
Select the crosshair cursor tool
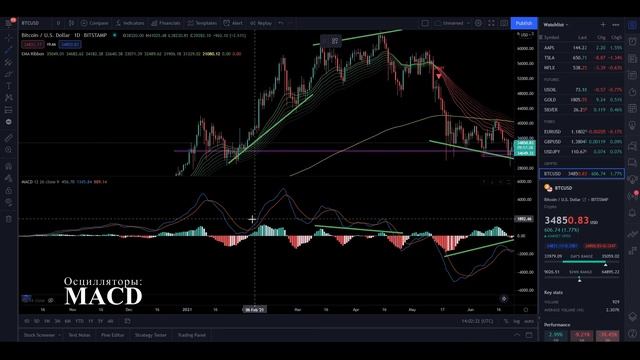click(x=9, y=39)
